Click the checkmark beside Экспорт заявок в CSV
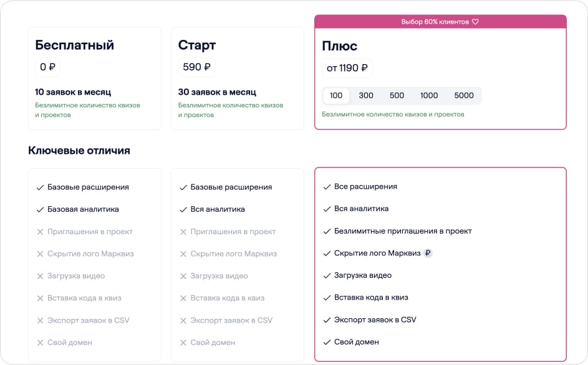The width and height of the screenshot is (588, 365). (x=327, y=320)
